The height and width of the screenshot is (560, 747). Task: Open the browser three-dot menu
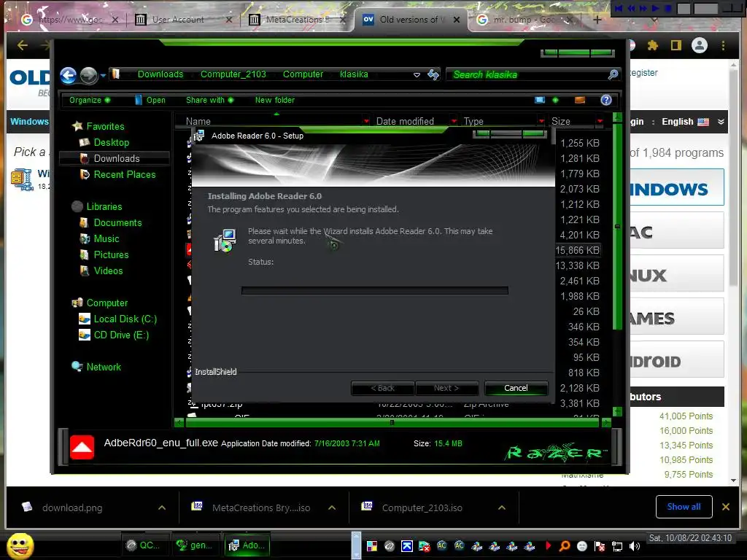[x=723, y=45]
